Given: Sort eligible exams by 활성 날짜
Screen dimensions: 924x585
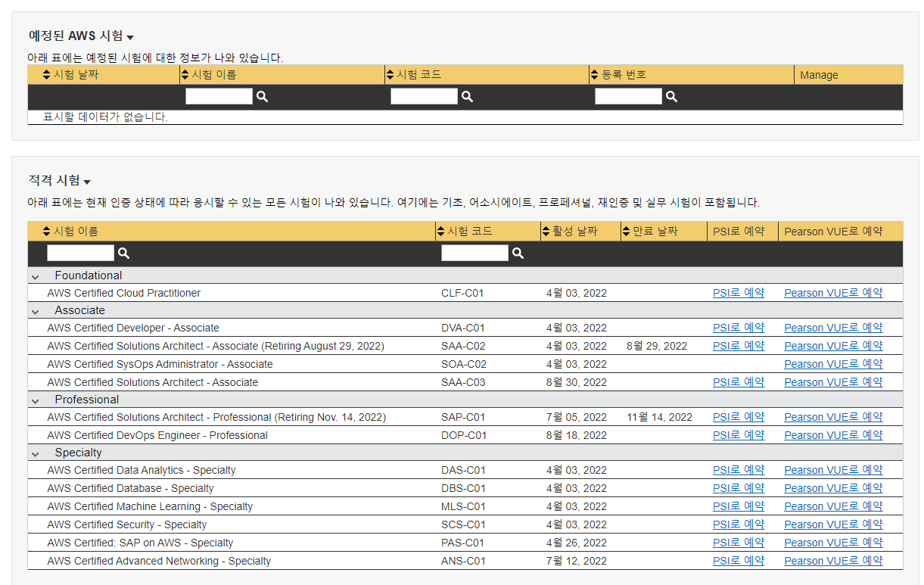Looking at the screenshot, I should [570, 232].
